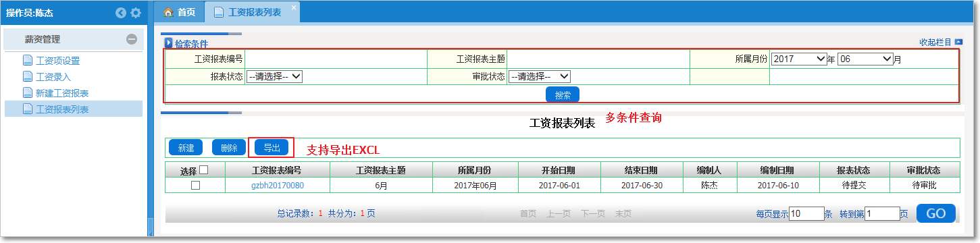The width and height of the screenshot is (980, 243).
Task: Click the 新建 button
Action: click(186, 148)
